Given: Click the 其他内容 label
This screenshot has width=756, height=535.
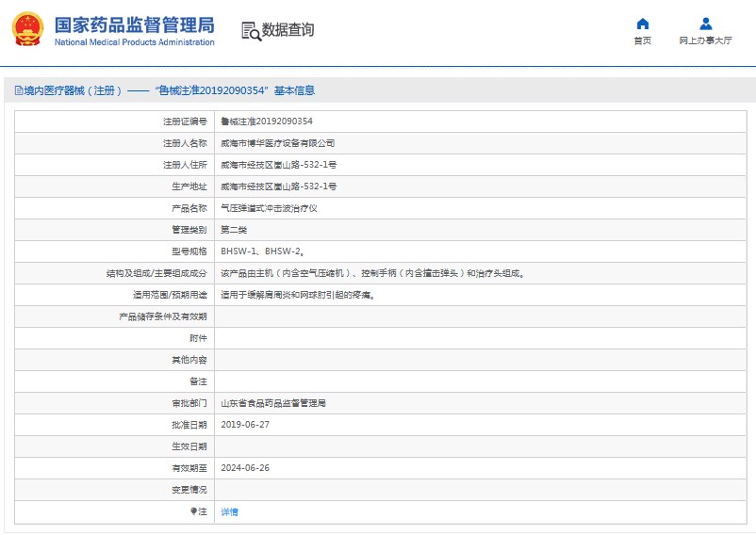Looking at the screenshot, I should [x=189, y=360].
